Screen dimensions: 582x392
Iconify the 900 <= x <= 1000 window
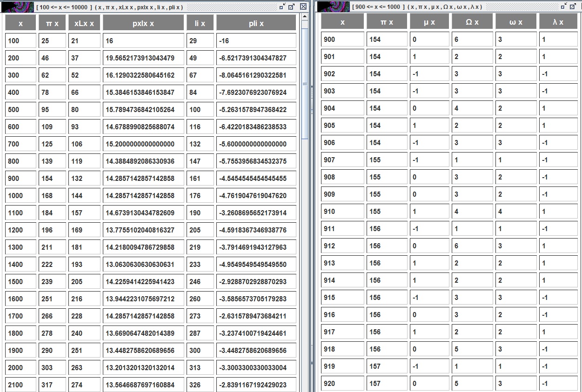564,7
